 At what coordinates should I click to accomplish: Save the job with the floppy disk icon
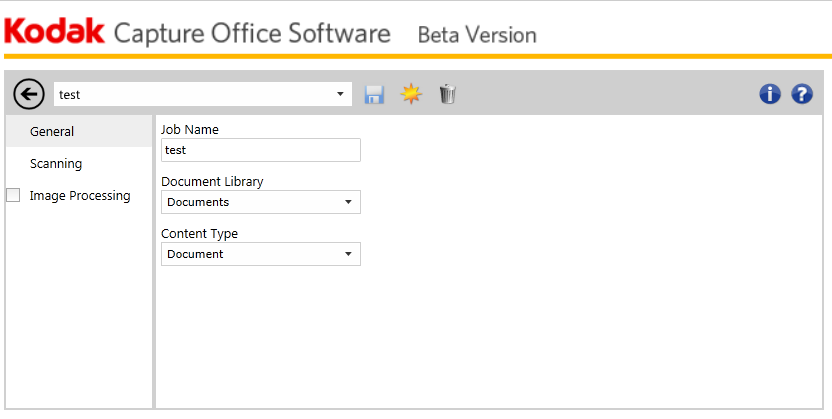point(374,94)
